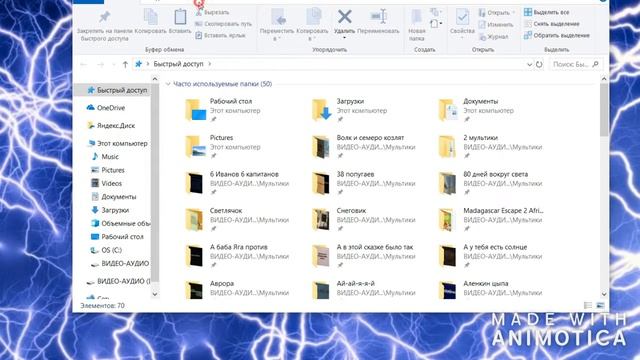This screenshot has height=360, width=640.
Task: Click Изменить in the ribbon
Action: pos(496,24)
